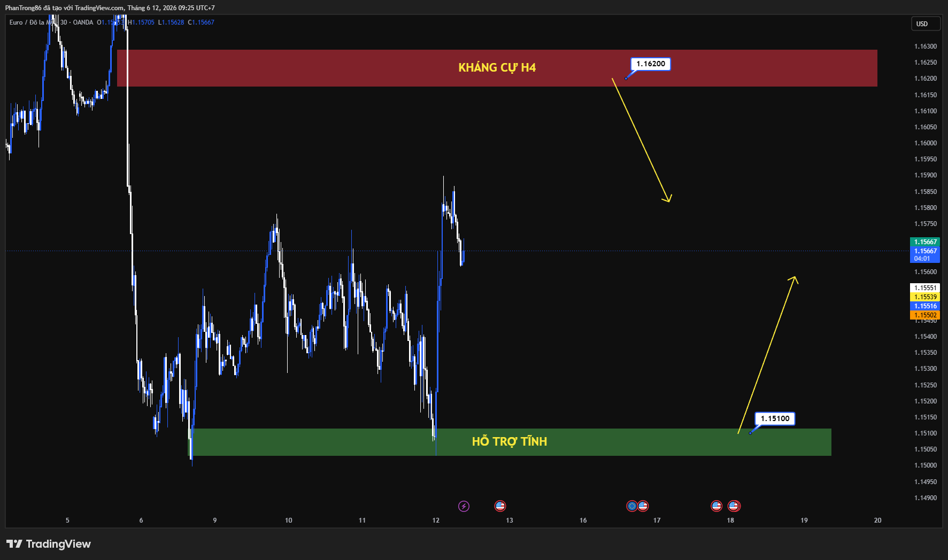
Task: Click the yellow 1.15539 price tag
Action: pos(925,297)
